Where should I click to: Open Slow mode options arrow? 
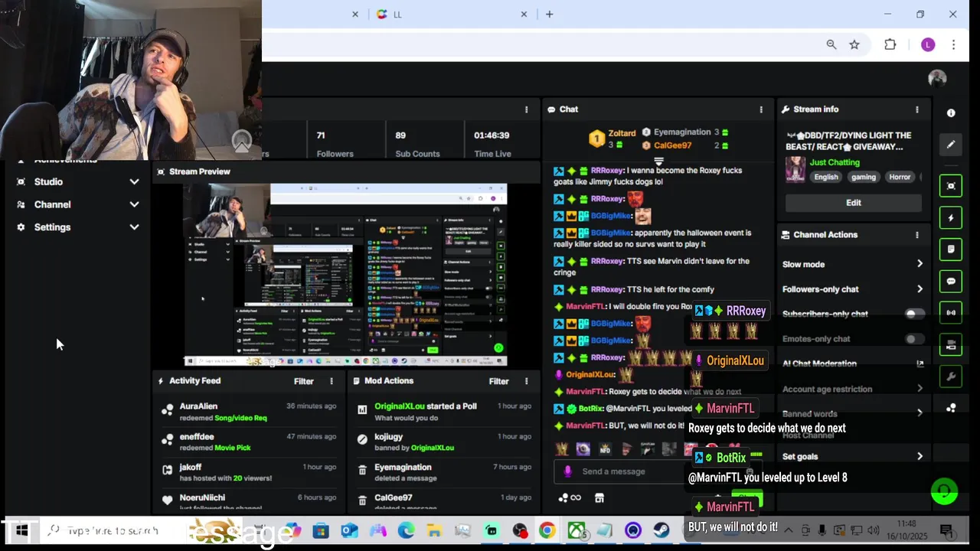[x=920, y=264]
